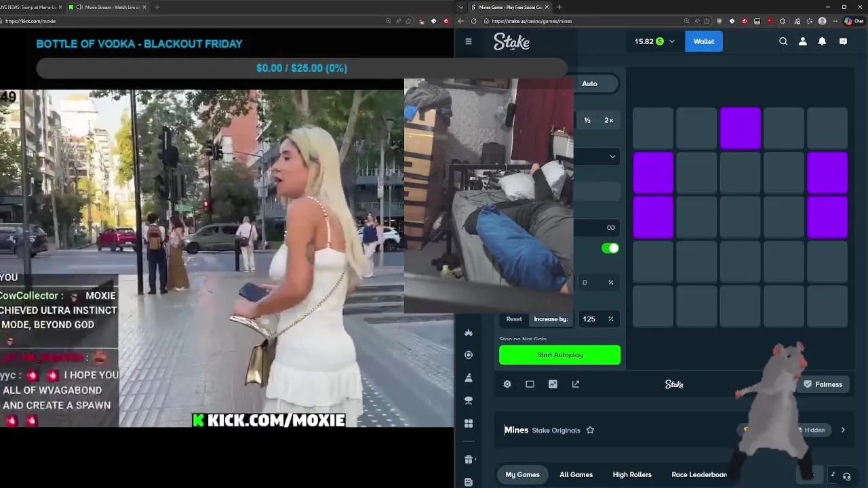The width and height of the screenshot is (868, 488).
Task: Refresh the stake.us page
Action: click(473, 21)
